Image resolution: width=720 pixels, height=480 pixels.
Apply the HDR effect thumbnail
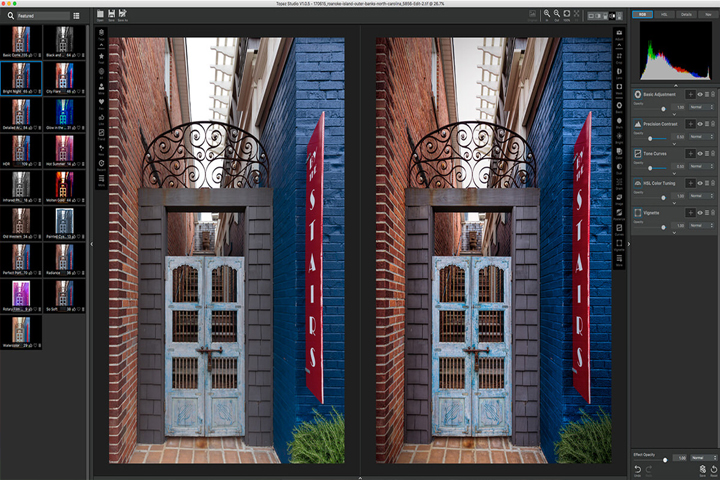point(21,151)
